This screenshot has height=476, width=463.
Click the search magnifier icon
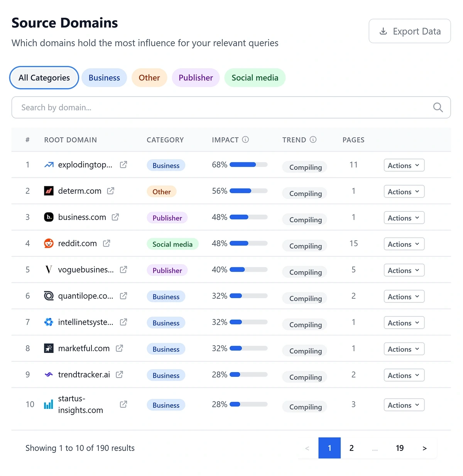pyautogui.click(x=438, y=107)
